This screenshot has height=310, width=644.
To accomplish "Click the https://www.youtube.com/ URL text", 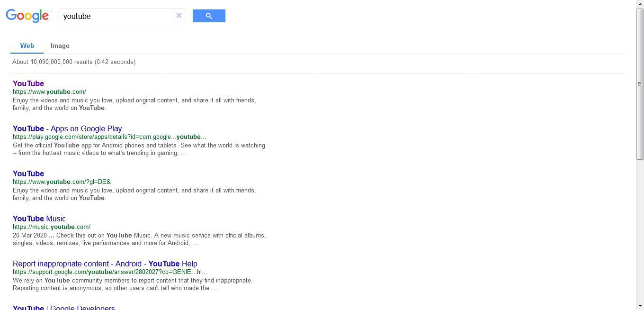I will [x=49, y=91].
